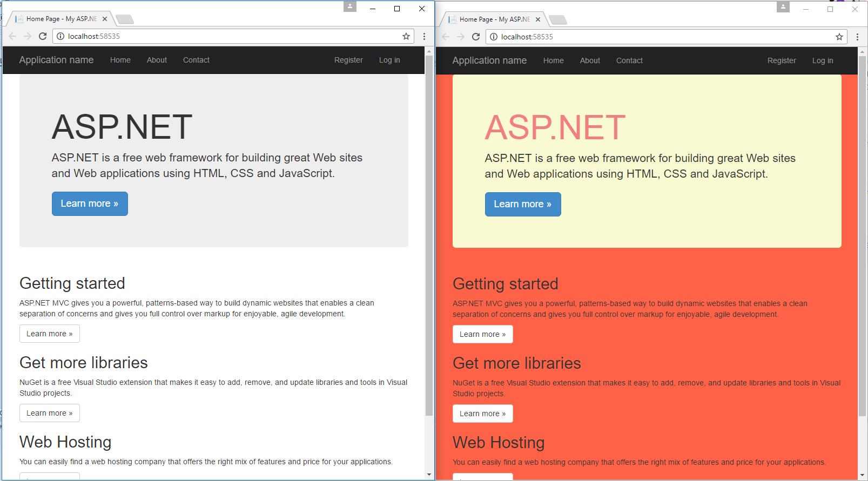The height and width of the screenshot is (481, 868).
Task: View site info icon in left address bar
Action: (x=60, y=36)
